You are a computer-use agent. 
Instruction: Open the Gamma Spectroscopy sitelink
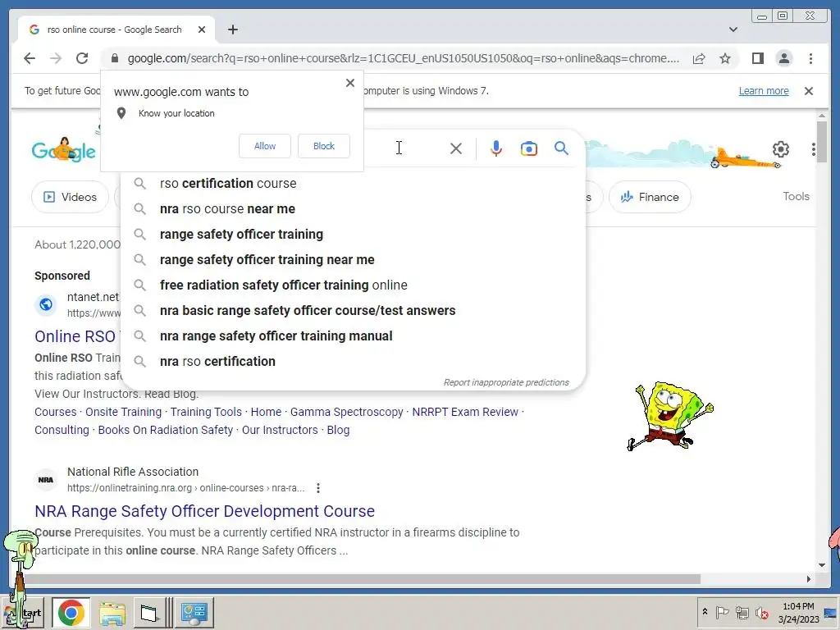(x=347, y=412)
